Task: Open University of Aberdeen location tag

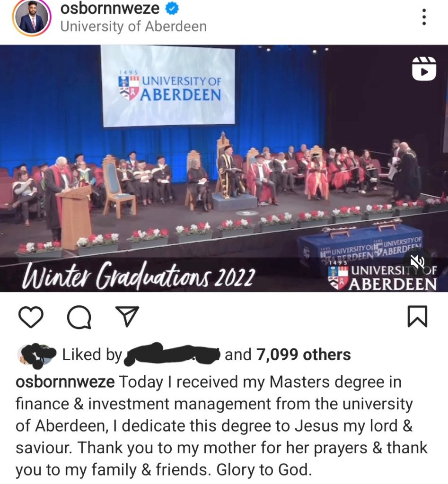Action: (133, 26)
